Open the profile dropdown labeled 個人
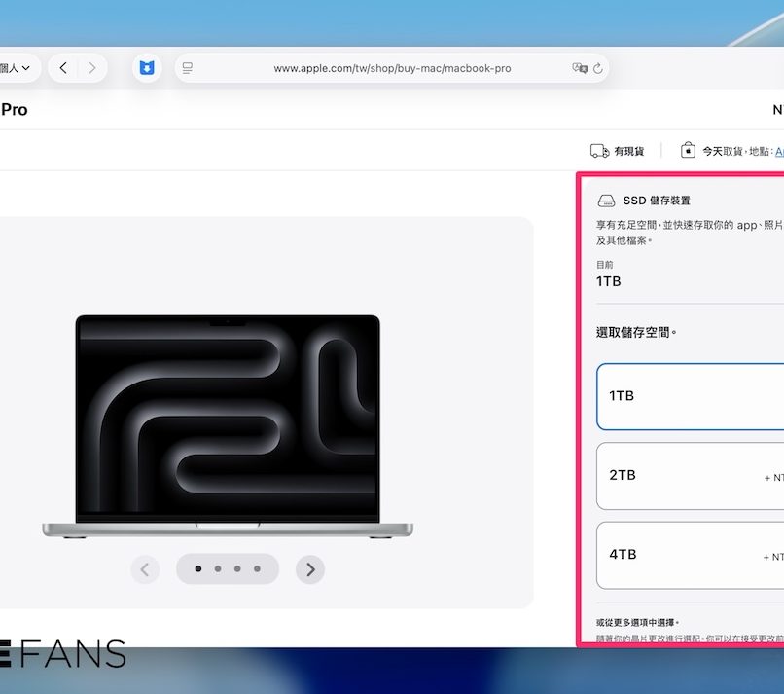This screenshot has width=784, height=694. pyautogui.click(x=17, y=68)
